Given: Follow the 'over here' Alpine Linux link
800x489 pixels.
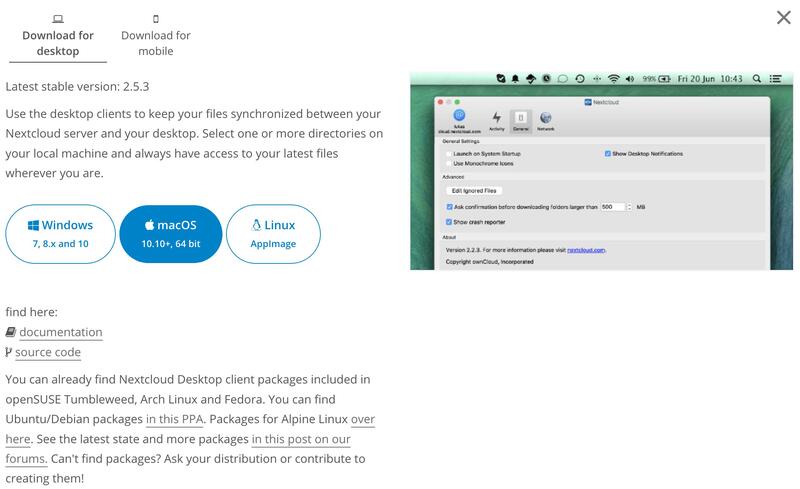Looking at the screenshot, I should (x=363, y=419).
